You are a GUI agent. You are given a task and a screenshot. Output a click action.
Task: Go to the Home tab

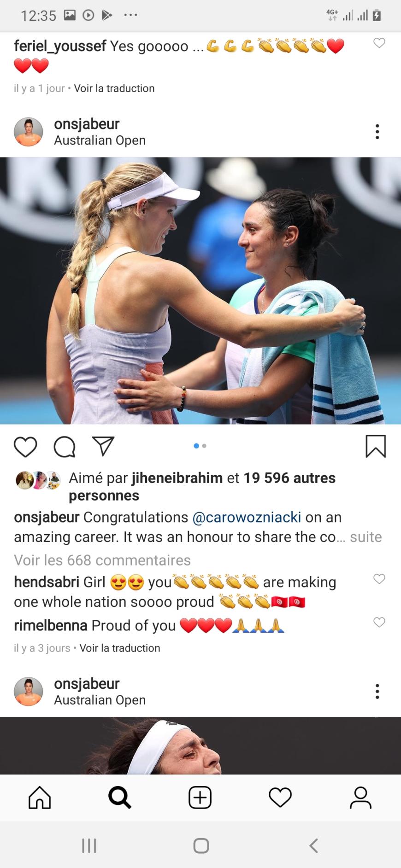pyautogui.click(x=40, y=798)
